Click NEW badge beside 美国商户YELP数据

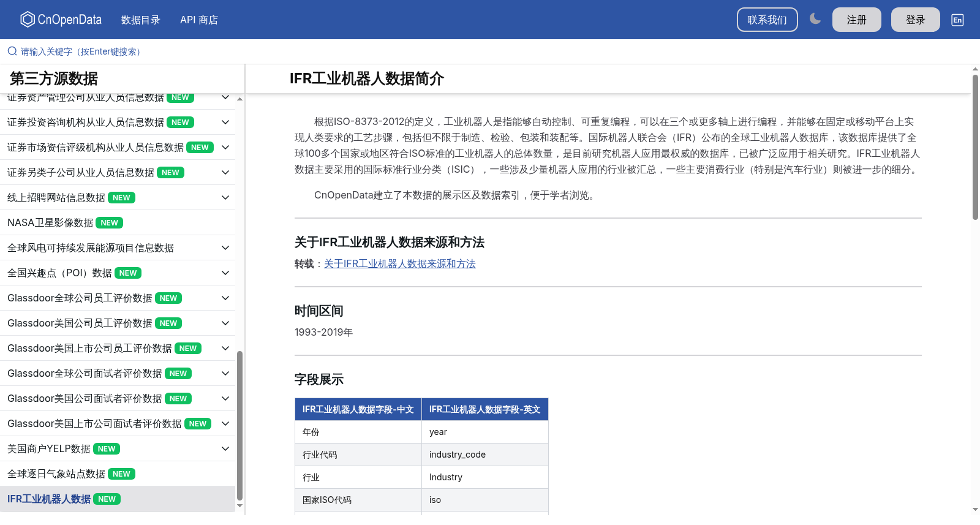click(107, 448)
